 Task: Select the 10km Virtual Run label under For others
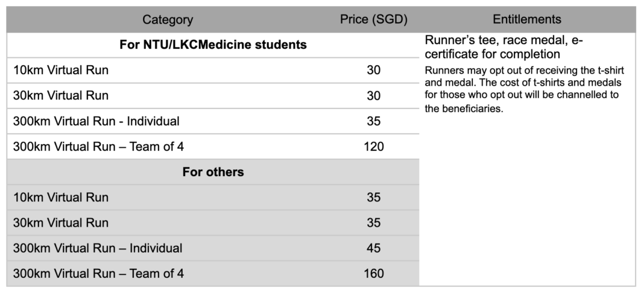(x=61, y=198)
